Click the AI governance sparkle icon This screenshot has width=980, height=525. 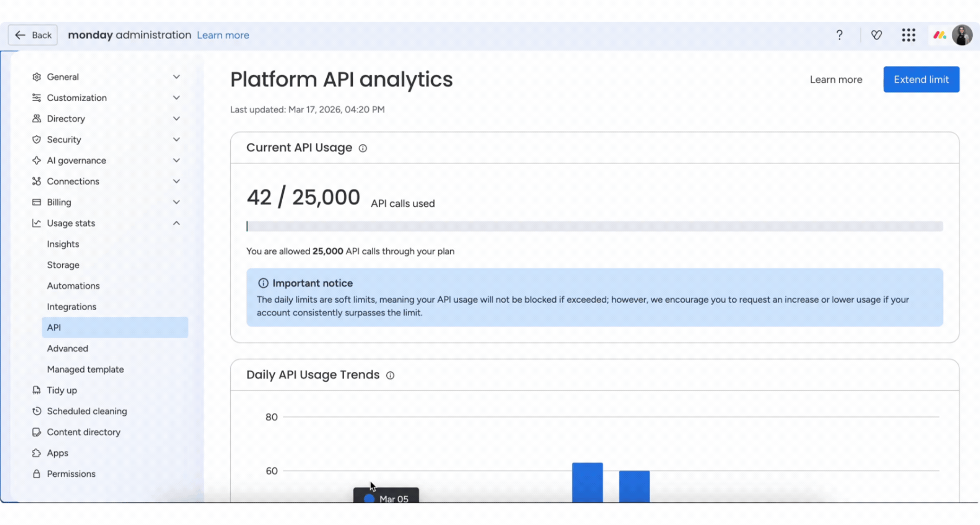36,161
